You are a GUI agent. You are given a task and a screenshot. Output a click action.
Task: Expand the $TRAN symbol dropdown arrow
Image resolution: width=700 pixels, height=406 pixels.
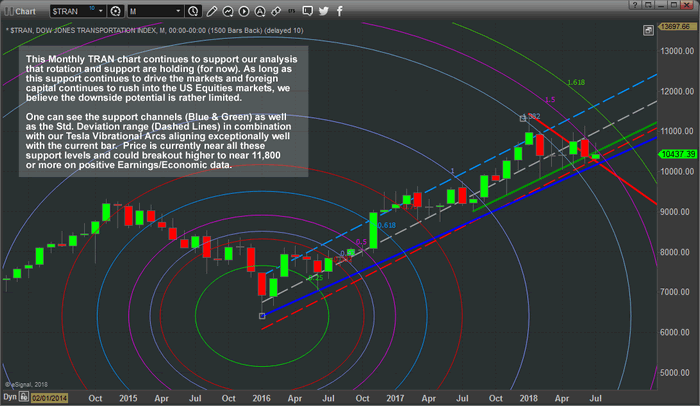click(x=101, y=11)
